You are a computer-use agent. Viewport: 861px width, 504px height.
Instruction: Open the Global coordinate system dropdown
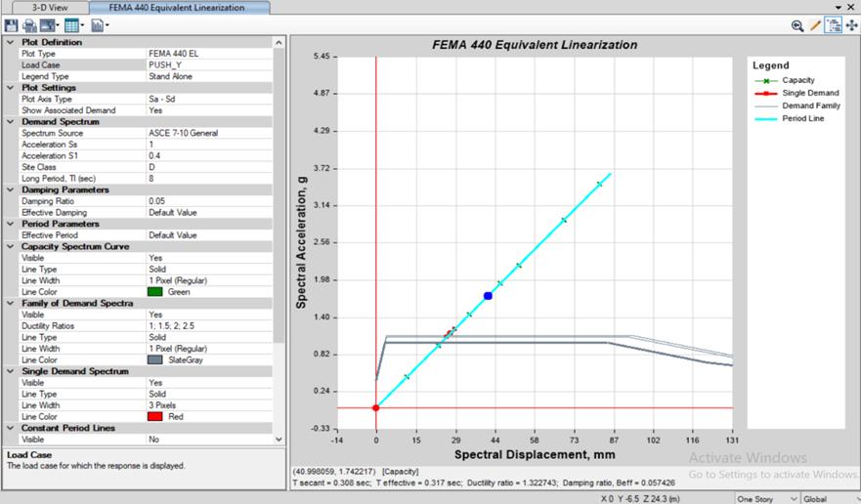[x=831, y=498]
